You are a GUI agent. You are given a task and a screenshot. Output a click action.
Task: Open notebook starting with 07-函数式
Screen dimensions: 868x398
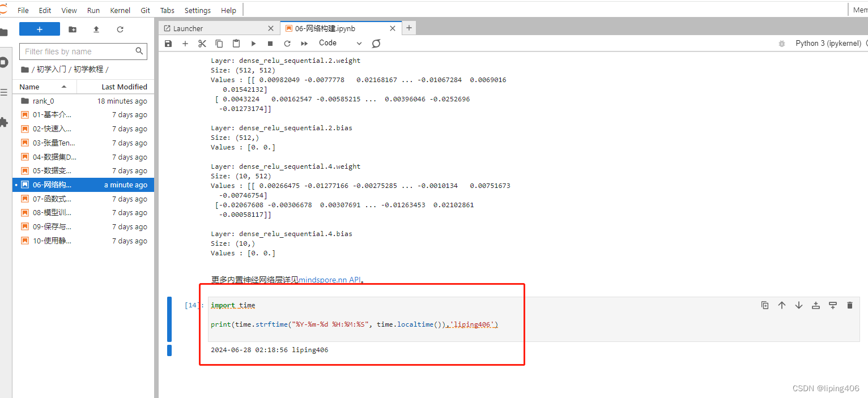pyautogui.click(x=83, y=199)
